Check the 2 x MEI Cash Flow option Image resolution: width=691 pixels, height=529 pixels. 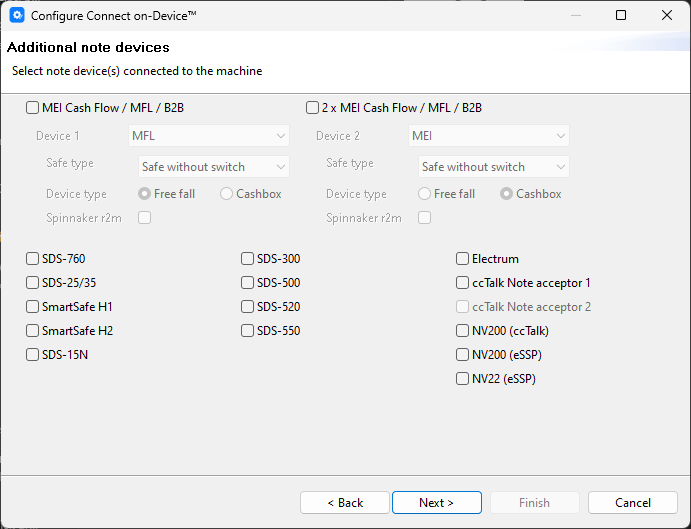point(313,108)
